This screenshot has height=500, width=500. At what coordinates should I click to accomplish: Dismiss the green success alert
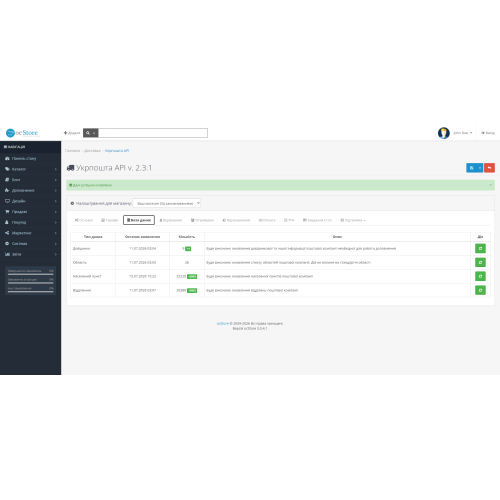[x=490, y=185]
